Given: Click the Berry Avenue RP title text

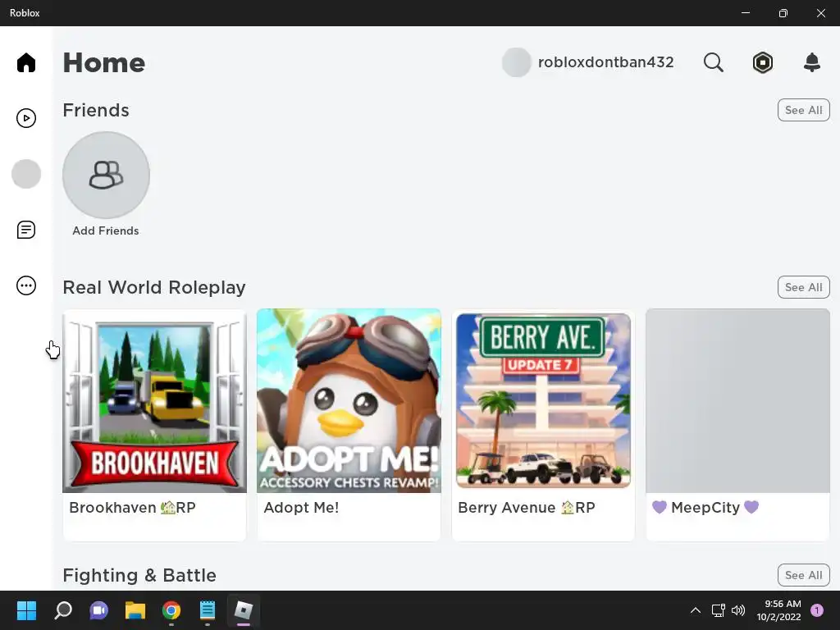Looking at the screenshot, I should (x=526, y=507).
